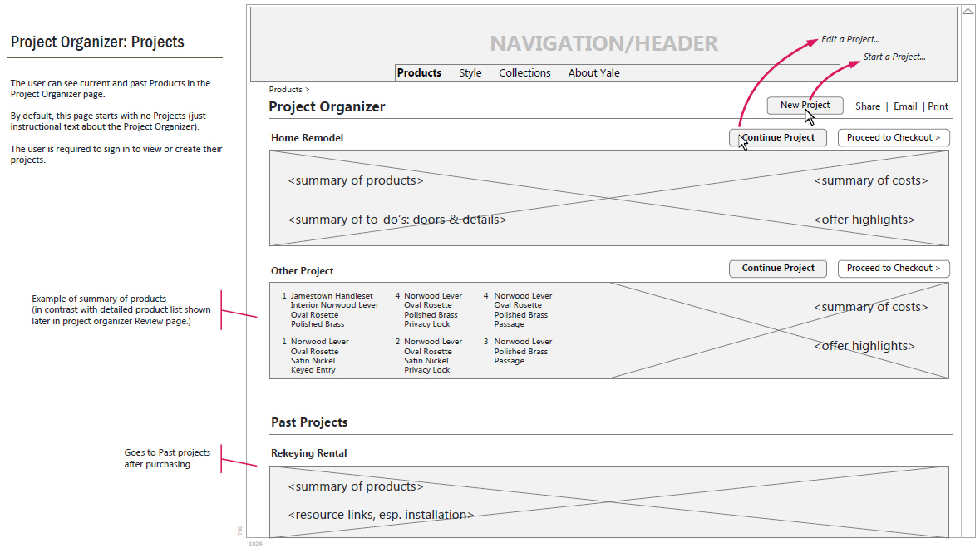The width and height of the screenshot is (980, 548).
Task: Continue the Home Remodel project
Action: point(778,138)
